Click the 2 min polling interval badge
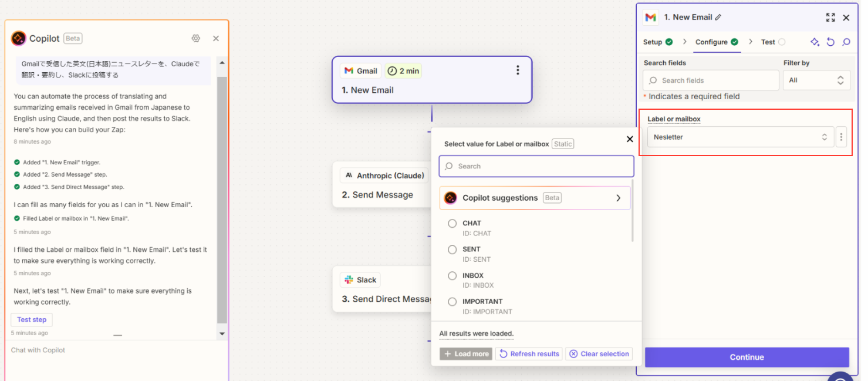Viewport: 868px width, 381px height. (x=403, y=71)
